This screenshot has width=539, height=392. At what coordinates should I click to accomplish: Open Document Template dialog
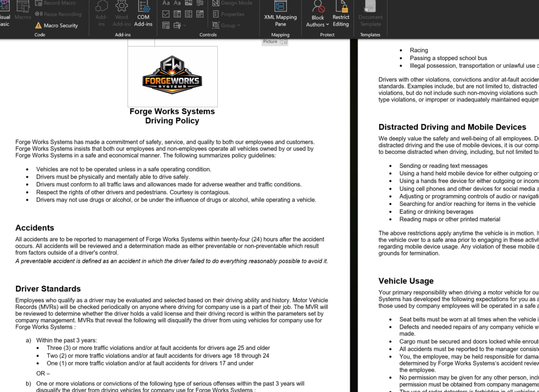tap(370, 14)
